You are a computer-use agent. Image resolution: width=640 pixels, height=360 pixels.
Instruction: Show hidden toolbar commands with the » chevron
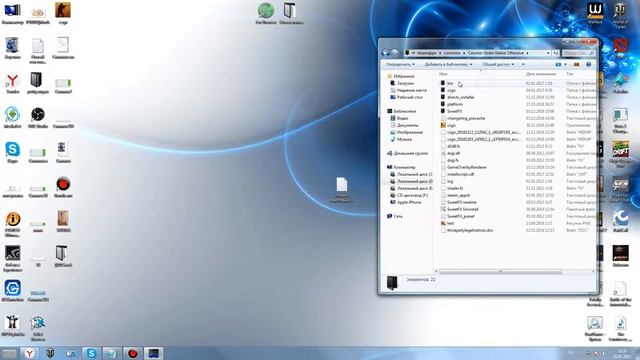523,64
